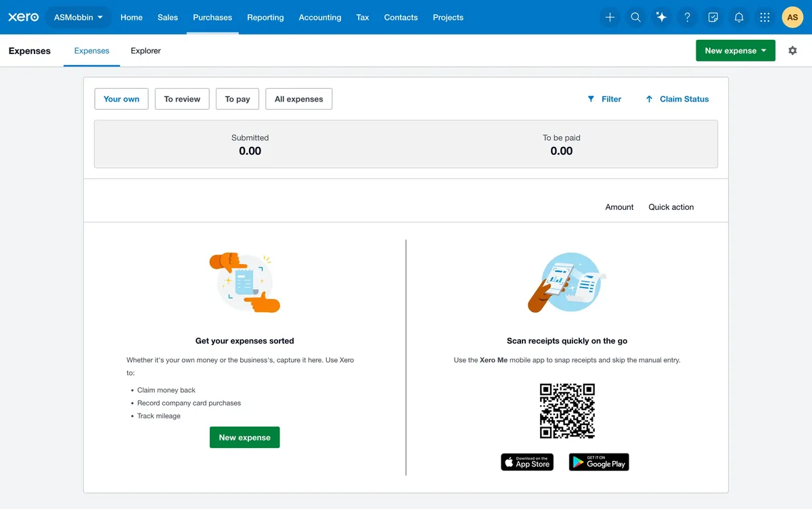This screenshot has width=812, height=509.
Task: Open the Filter option
Action: click(x=604, y=99)
